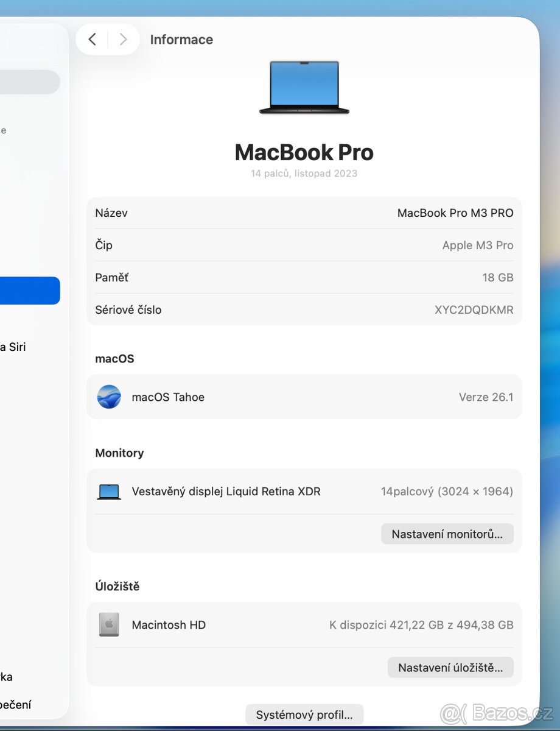
Task: Click the Informace page title
Action: pyautogui.click(x=181, y=39)
